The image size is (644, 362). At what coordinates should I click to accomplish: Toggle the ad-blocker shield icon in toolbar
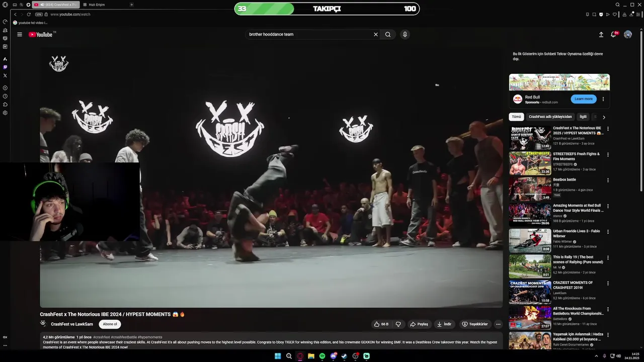[x=601, y=14]
